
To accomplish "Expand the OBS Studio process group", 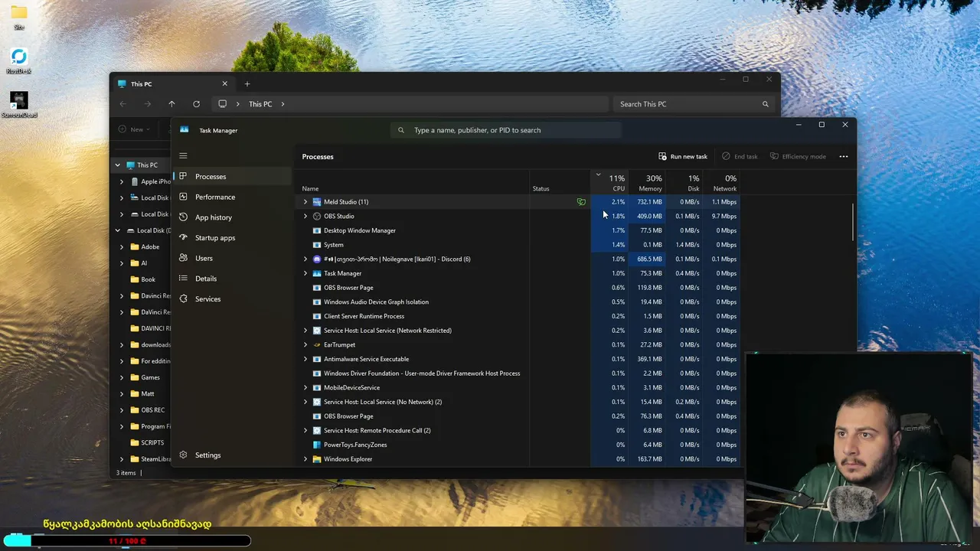I will click(305, 216).
